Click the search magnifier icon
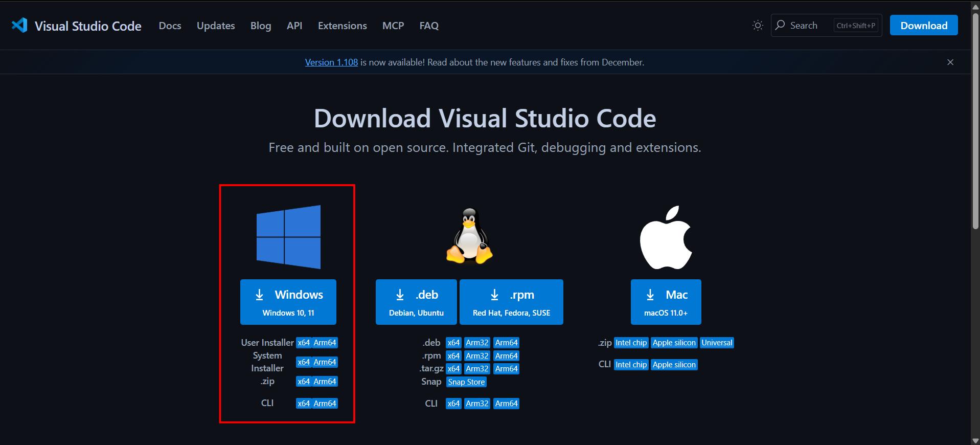This screenshot has width=980, height=445. (x=780, y=25)
